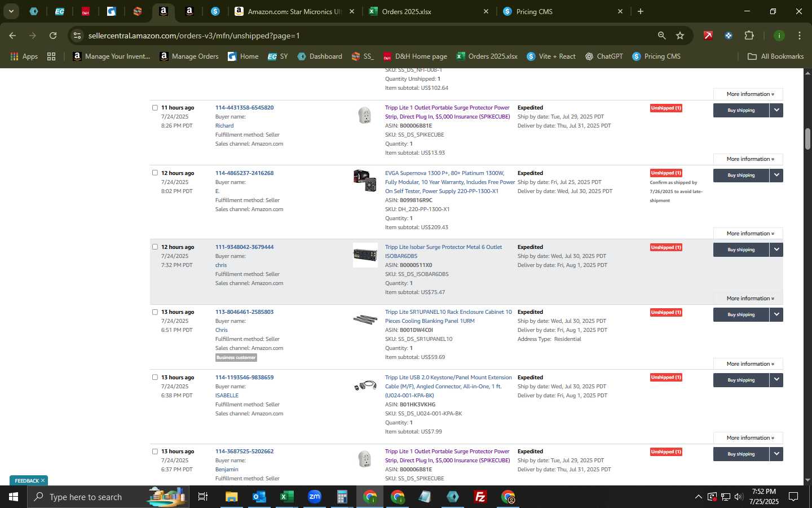
Task: Open the ChatGPT bookmark
Action: (604, 56)
